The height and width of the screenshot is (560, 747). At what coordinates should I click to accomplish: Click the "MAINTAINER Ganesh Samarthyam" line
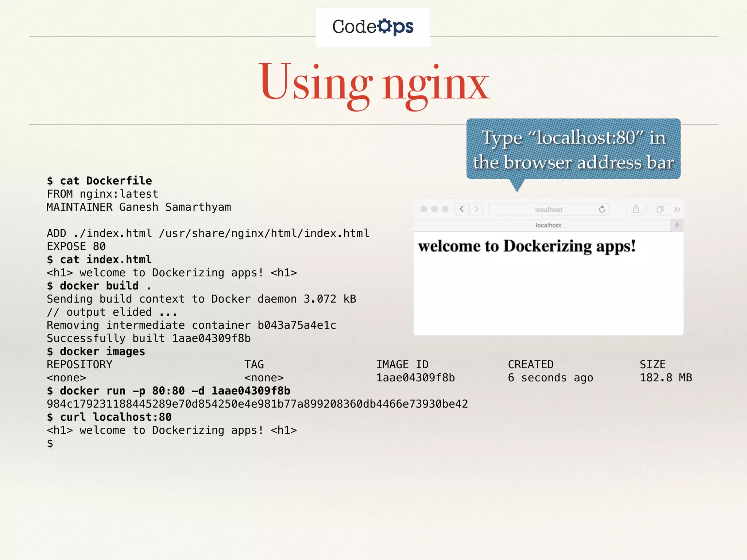(x=139, y=207)
